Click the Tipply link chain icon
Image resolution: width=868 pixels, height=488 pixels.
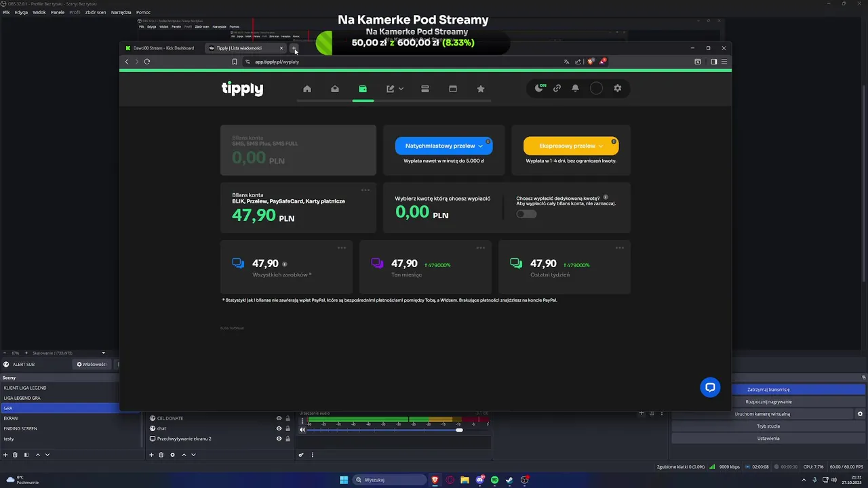(x=557, y=88)
